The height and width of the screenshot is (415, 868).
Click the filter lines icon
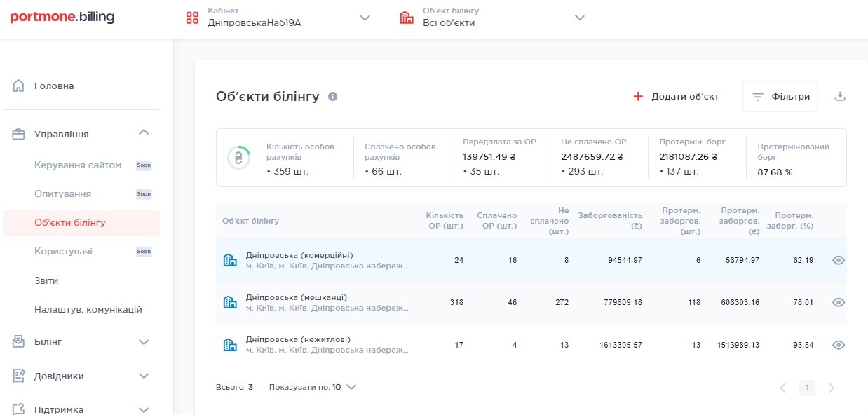(758, 97)
